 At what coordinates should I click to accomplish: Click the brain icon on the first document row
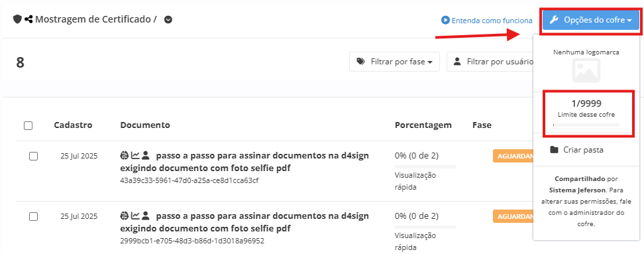125,156
